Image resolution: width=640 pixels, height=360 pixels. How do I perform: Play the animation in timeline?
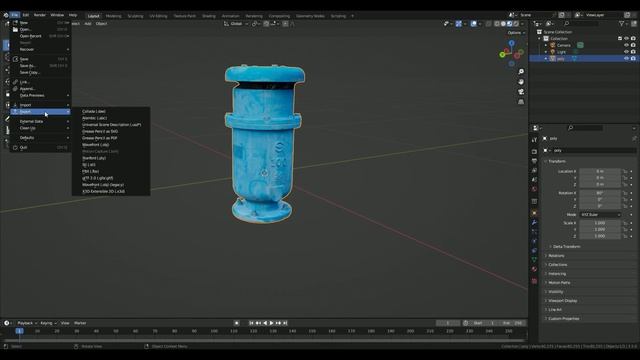pyautogui.click(x=272, y=323)
